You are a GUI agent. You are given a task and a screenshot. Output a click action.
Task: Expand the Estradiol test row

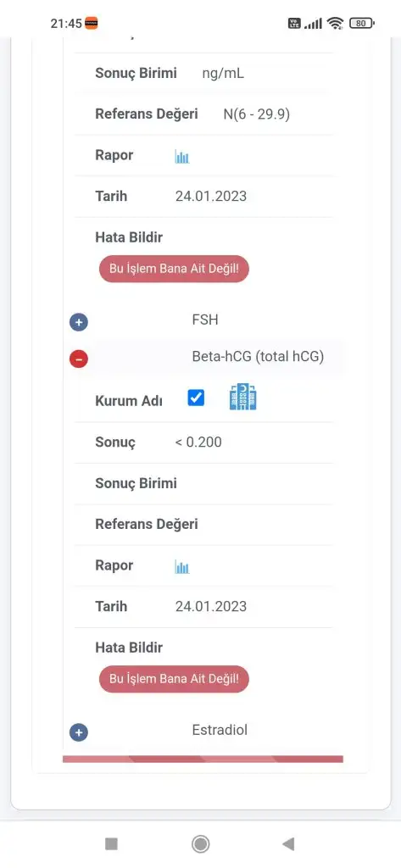[x=79, y=732]
